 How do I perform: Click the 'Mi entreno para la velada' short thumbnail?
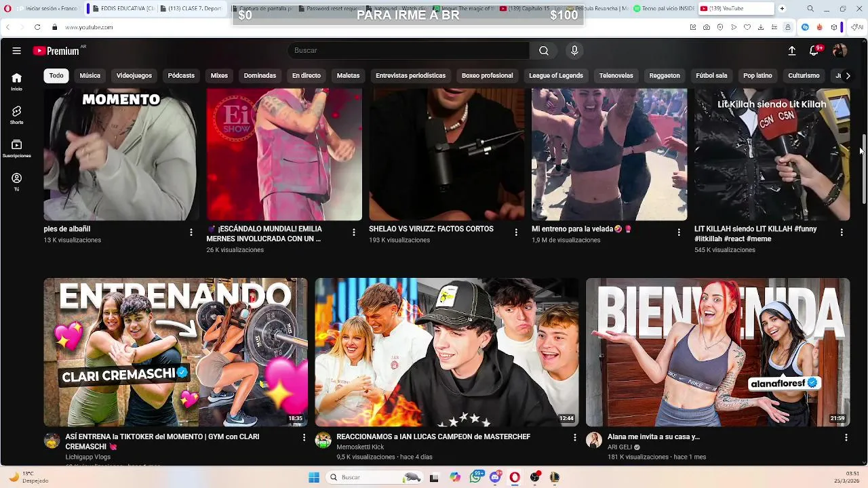tap(609, 155)
